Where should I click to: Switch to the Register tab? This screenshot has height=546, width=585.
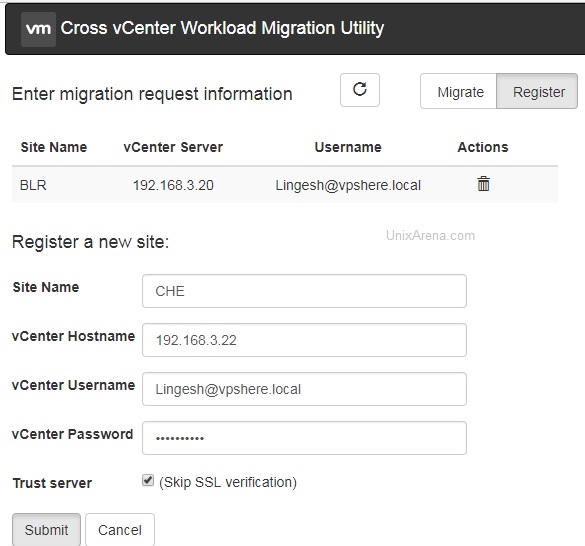point(537,91)
